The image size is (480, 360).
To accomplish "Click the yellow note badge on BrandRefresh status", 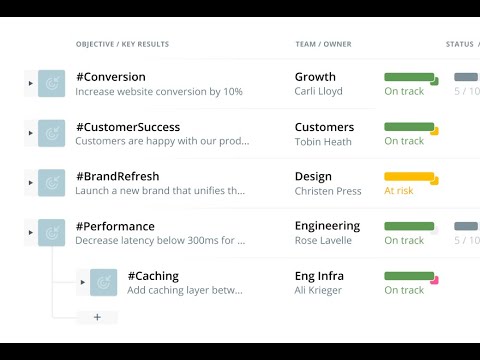I will click(x=434, y=181).
